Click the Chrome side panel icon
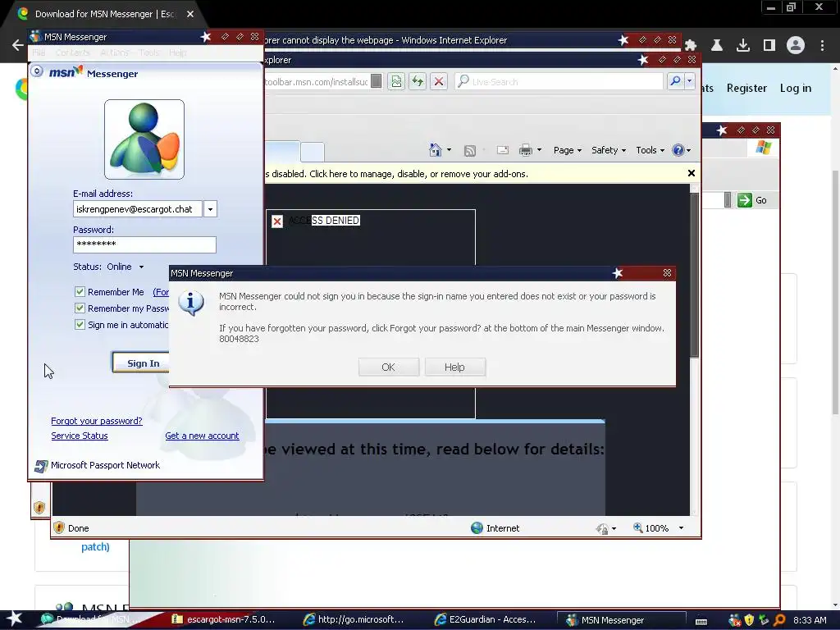Image resolution: width=840 pixels, height=630 pixels. 769,45
